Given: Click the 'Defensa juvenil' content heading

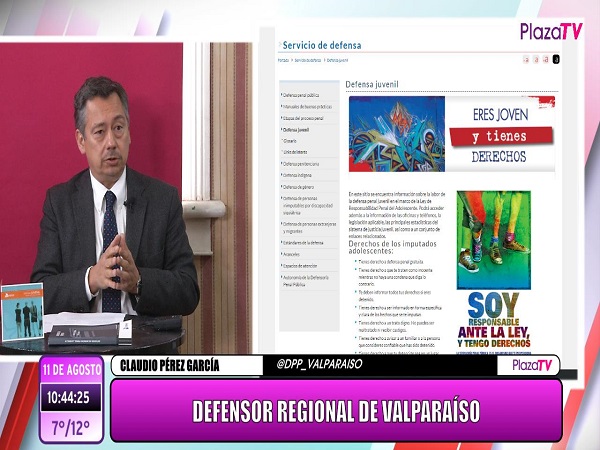Looking at the screenshot, I should tap(372, 84).
